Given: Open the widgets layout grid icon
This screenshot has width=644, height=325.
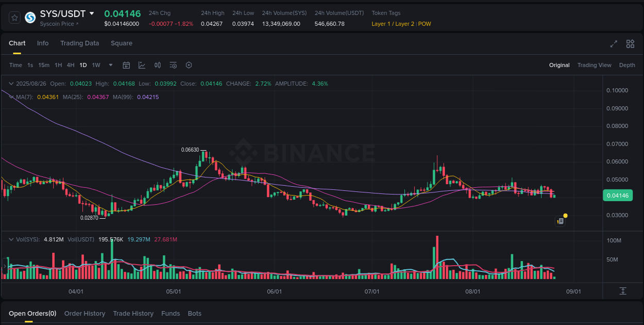Looking at the screenshot, I should click(x=630, y=44).
